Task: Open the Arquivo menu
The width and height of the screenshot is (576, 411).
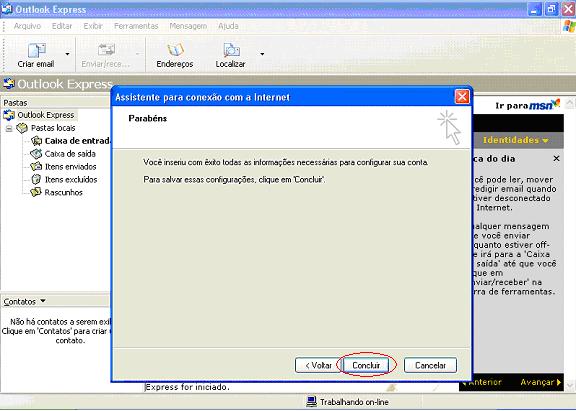Action: pos(27,26)
